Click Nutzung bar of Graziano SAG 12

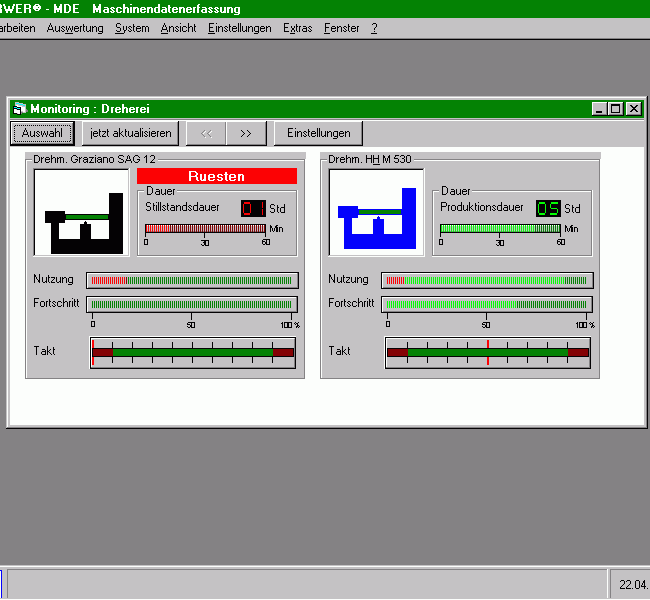pos(192,280)
